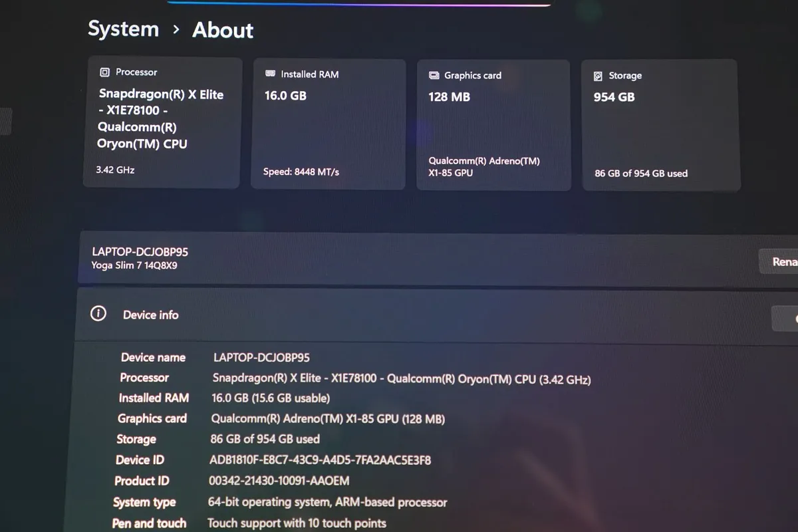Click the Storage card disk icon
Viewport: 798px width, 532px height.
pyautogui.click(x=598, y=76)
